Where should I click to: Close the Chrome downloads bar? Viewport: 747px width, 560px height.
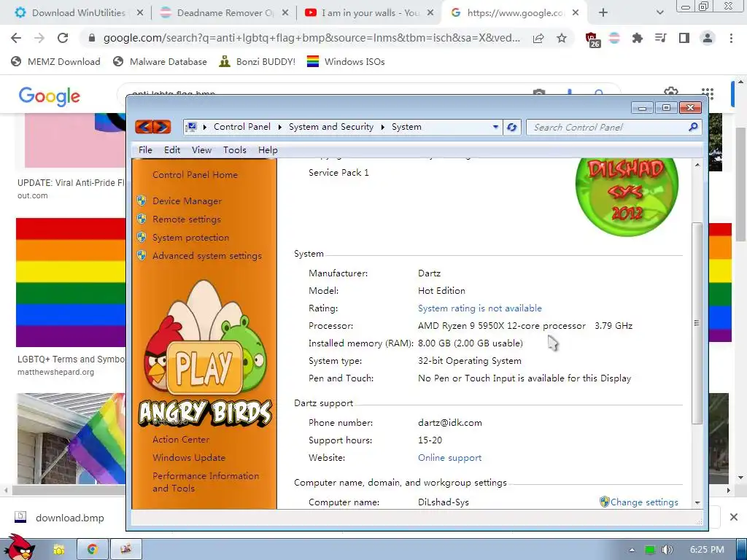click(x=734, y=517)
